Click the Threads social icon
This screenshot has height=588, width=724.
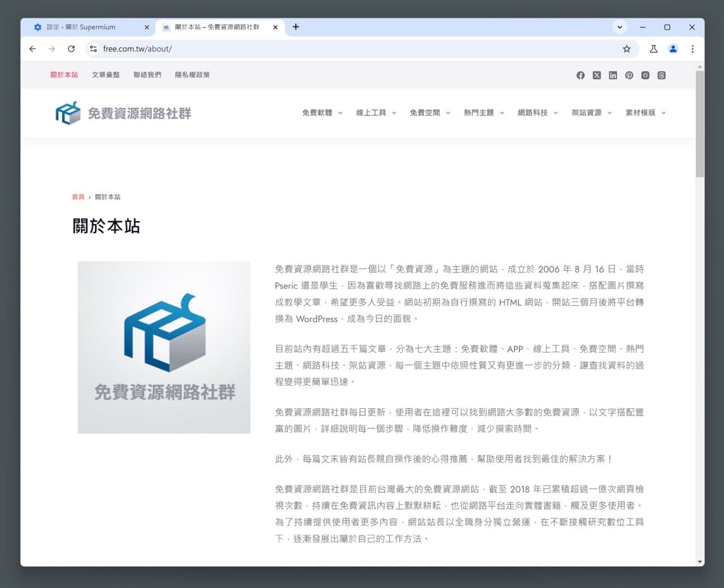[x=661, y=75]
